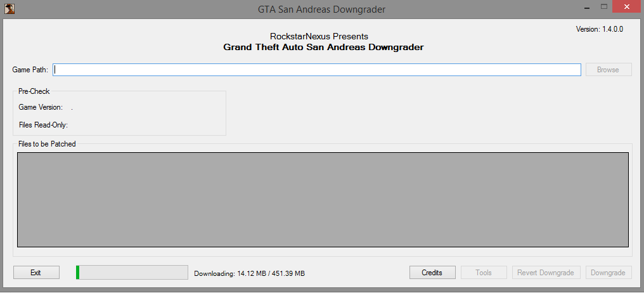Click the 'Pre-Check' group label
The image size is (644, 293).
pyautogui.click(x=34, y=91)
